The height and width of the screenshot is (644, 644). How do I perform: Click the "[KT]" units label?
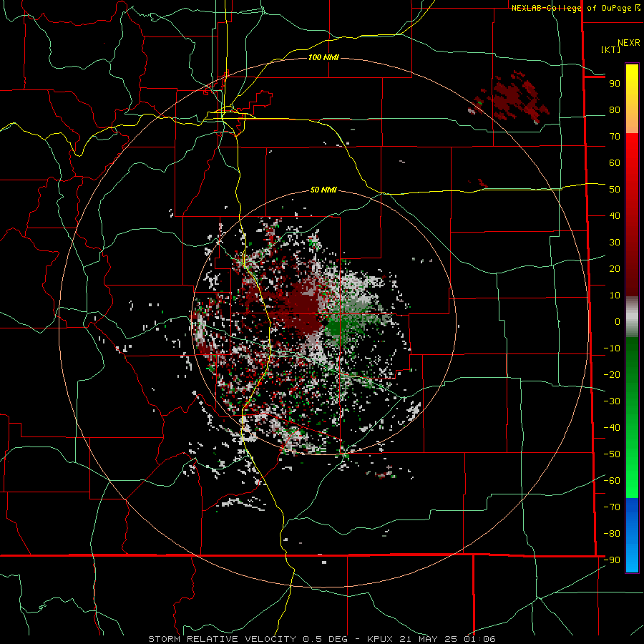(610, 49)
